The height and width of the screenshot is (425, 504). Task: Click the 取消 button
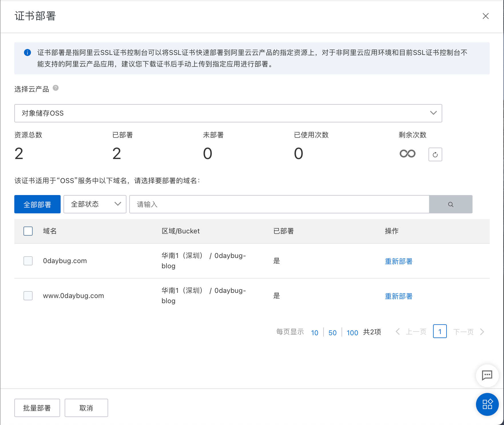pyautogui.click(x=86, y=408)
